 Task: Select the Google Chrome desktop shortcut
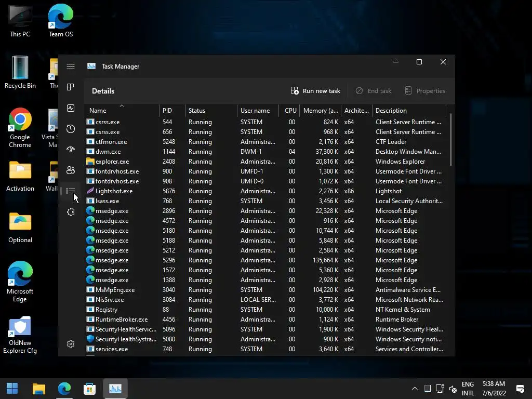click(20, 128)
